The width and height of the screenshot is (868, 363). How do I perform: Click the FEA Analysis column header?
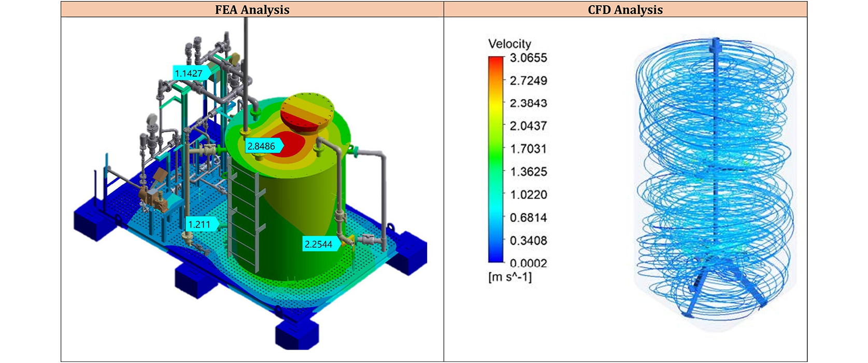252,10
